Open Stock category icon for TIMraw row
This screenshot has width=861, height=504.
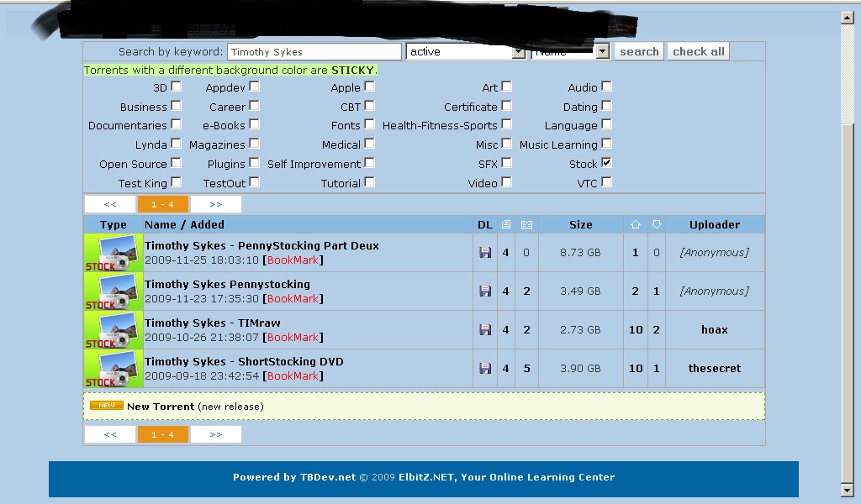click(x=114, y=329)
